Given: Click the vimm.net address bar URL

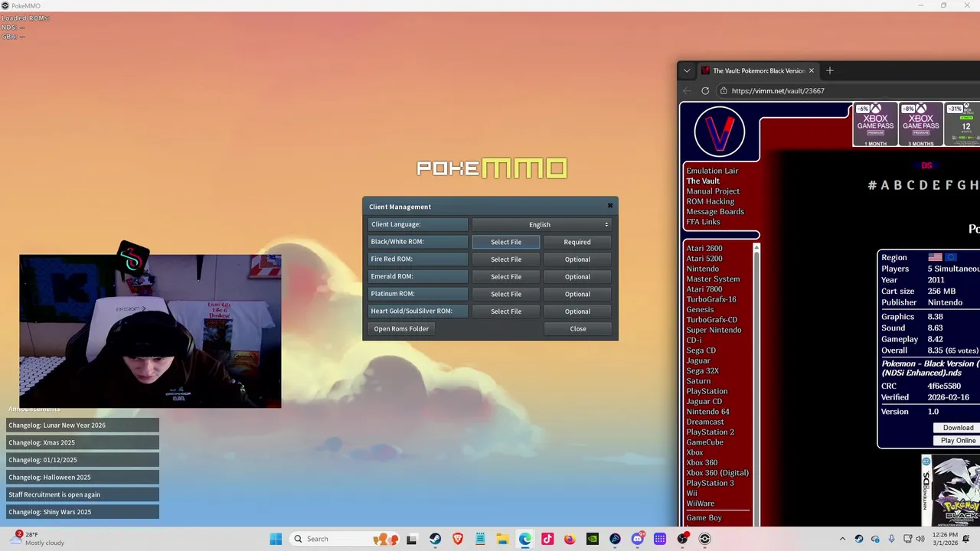Looking at the screenshot, I should [778, 90].
